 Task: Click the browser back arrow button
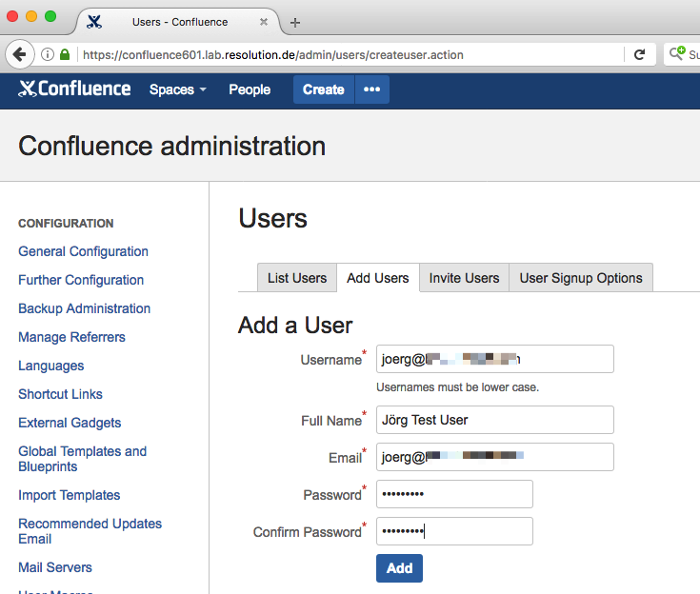[20, 54]
